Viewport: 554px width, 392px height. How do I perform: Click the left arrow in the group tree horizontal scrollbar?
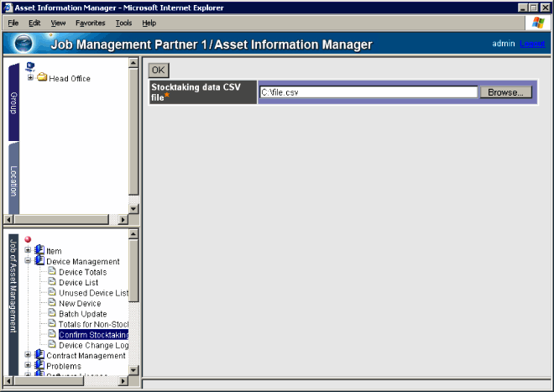click(9, 220)
